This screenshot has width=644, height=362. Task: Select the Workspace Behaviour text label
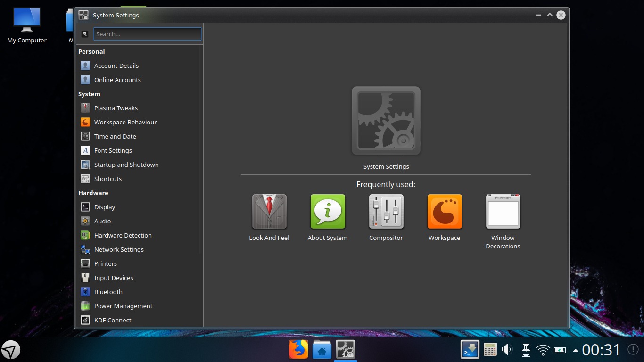pyautogui.click(x=125, y=122)
